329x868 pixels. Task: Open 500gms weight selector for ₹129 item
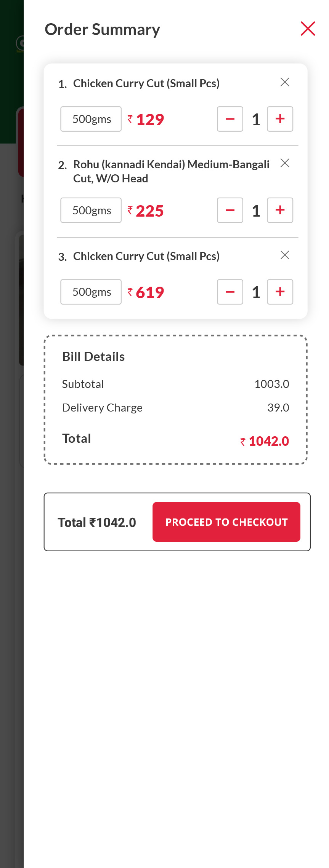tap(91, 119)
